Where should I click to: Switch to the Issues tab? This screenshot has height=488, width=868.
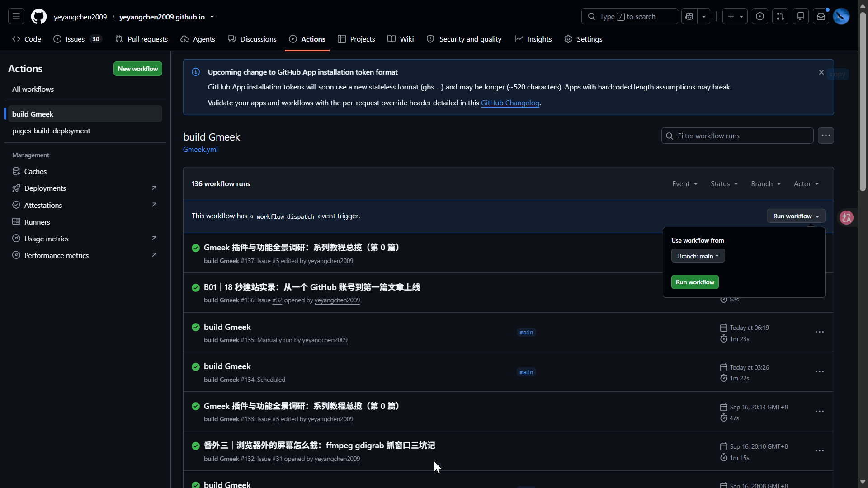click(77, 39)
